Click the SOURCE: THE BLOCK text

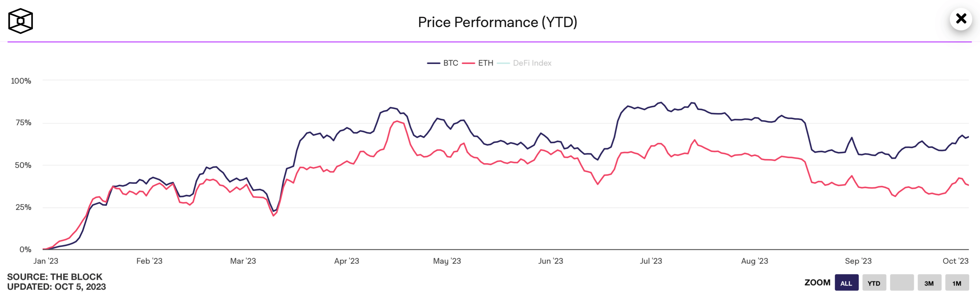(x=55, y=277)
